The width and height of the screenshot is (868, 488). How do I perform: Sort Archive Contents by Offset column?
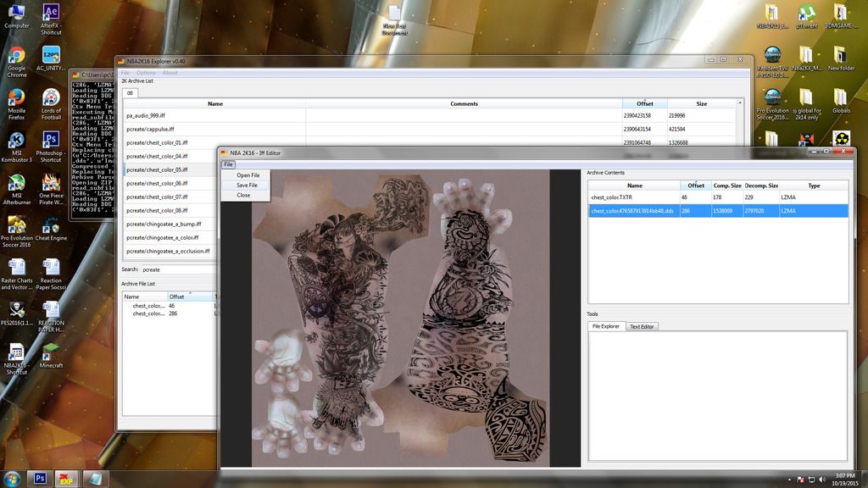[696, 186]
